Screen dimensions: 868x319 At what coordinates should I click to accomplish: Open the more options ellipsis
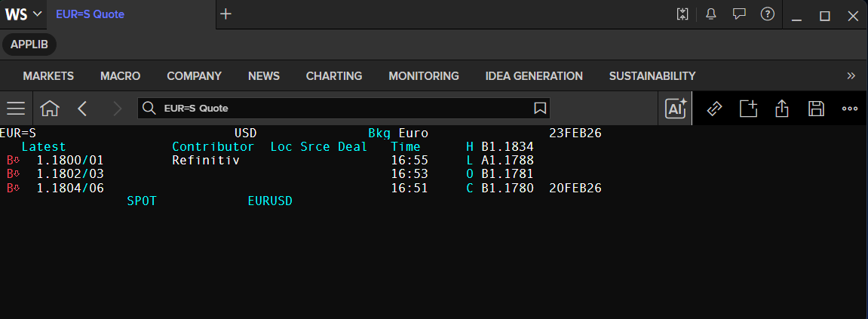(x=850, y=109)
